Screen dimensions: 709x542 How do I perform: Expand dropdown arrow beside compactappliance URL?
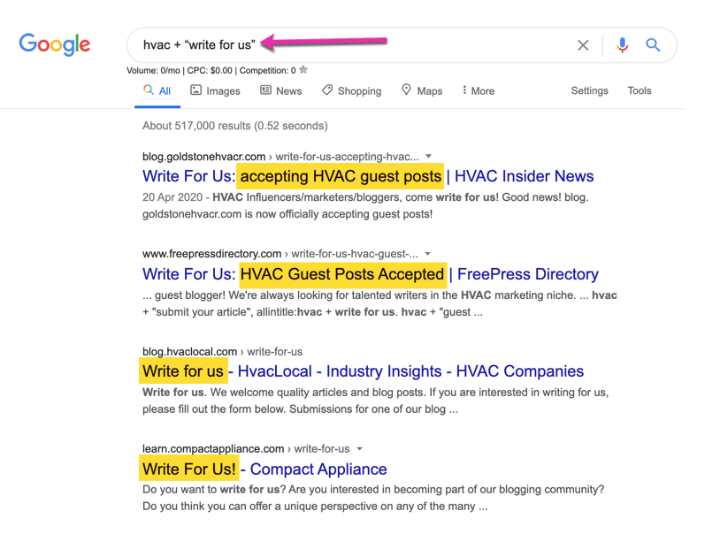(x=359, y=448)
